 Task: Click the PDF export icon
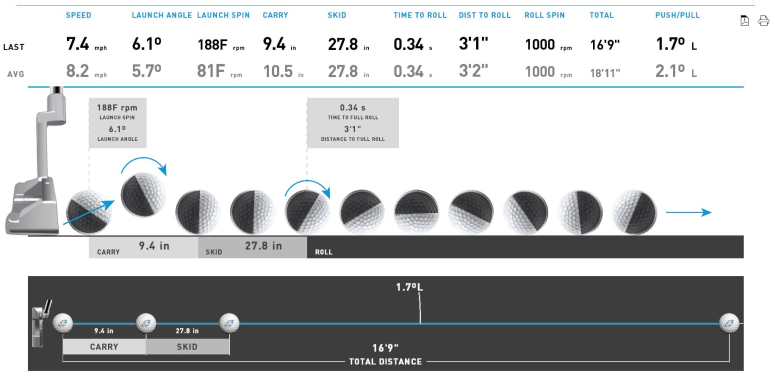[x=744, y=21]
